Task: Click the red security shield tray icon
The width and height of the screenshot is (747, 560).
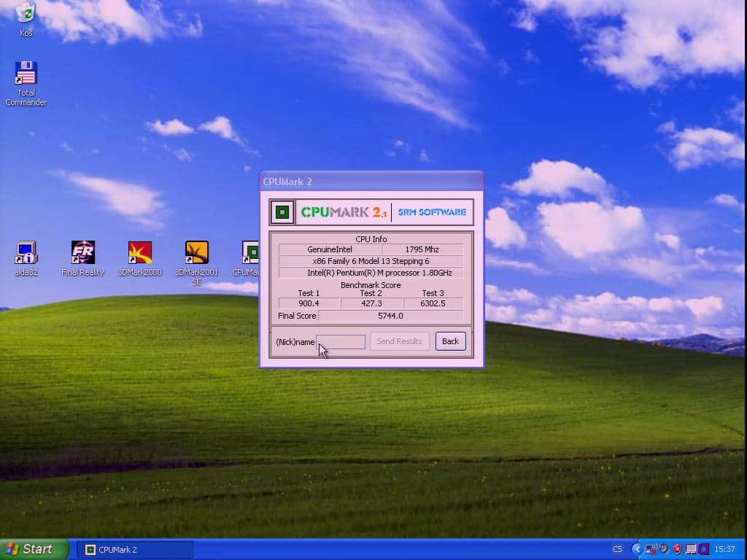Action: [678, 550]
